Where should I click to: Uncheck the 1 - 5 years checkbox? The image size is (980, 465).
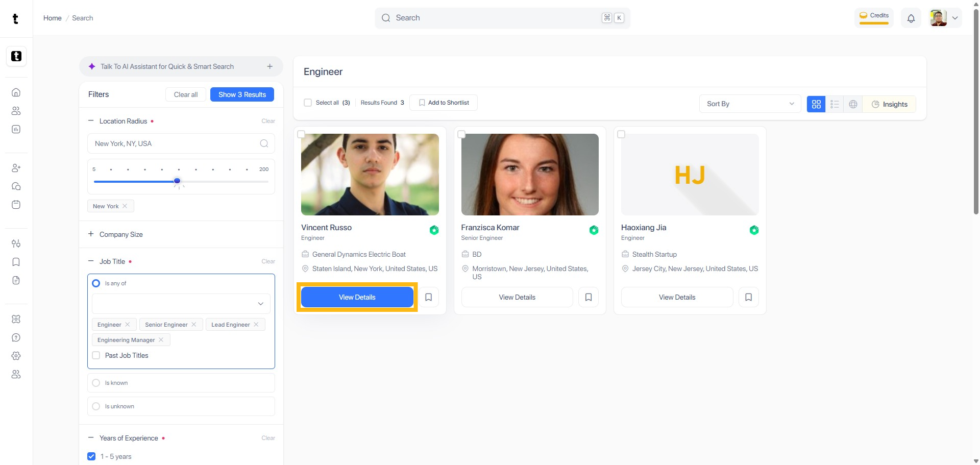coord(91,456)
